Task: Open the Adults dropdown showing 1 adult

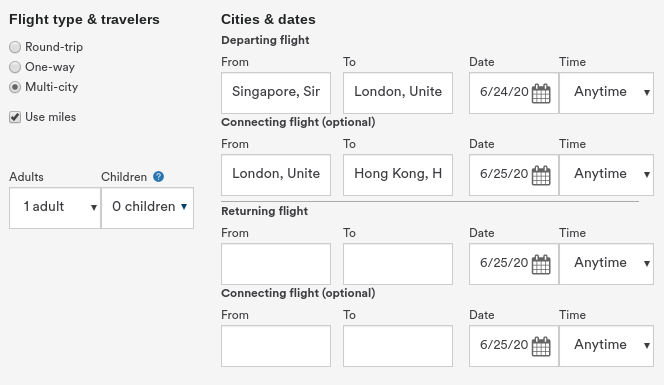Action: coord(55,208)
